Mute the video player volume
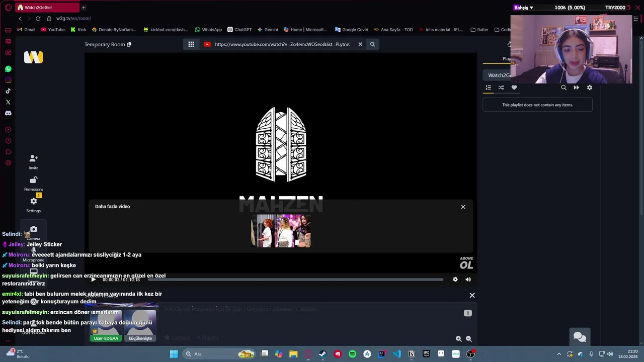Viewport: 644px width, 362px height. [468, 280]
